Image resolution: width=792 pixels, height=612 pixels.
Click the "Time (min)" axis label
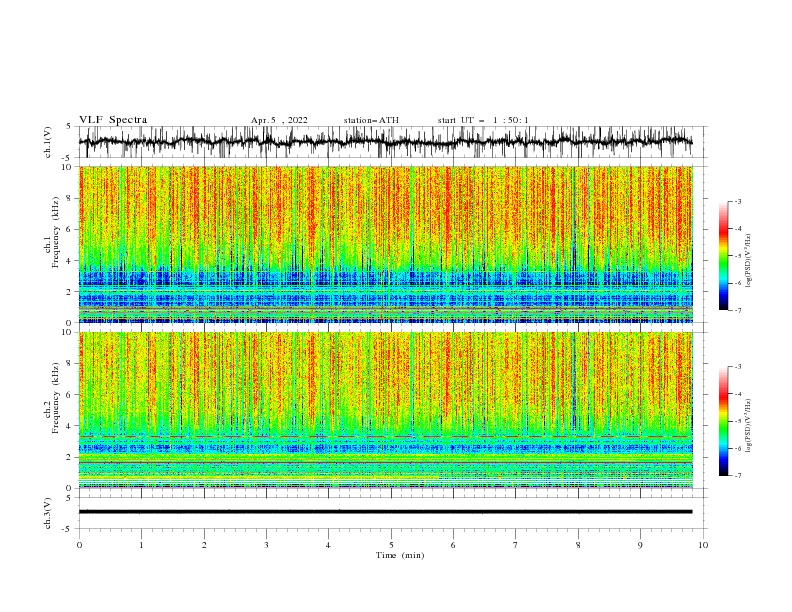click(400, 555)
